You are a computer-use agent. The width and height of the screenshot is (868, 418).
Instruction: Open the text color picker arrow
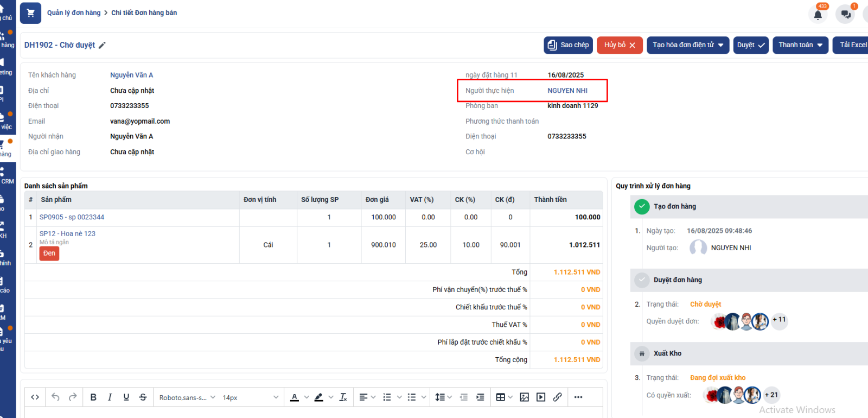[307, 397]
